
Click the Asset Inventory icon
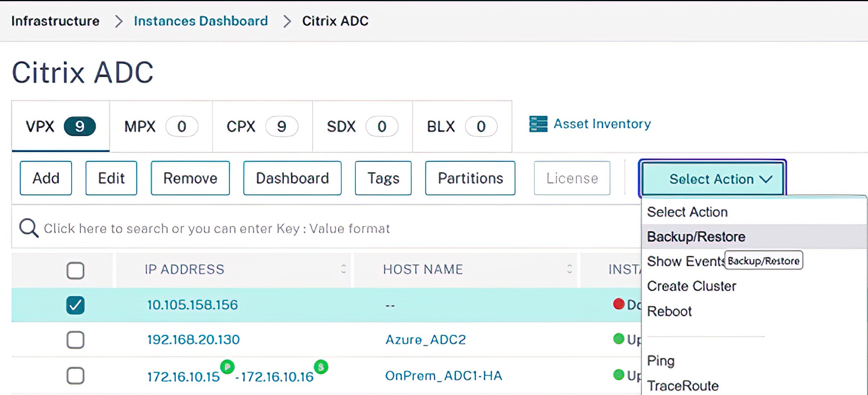pos(538,124)
